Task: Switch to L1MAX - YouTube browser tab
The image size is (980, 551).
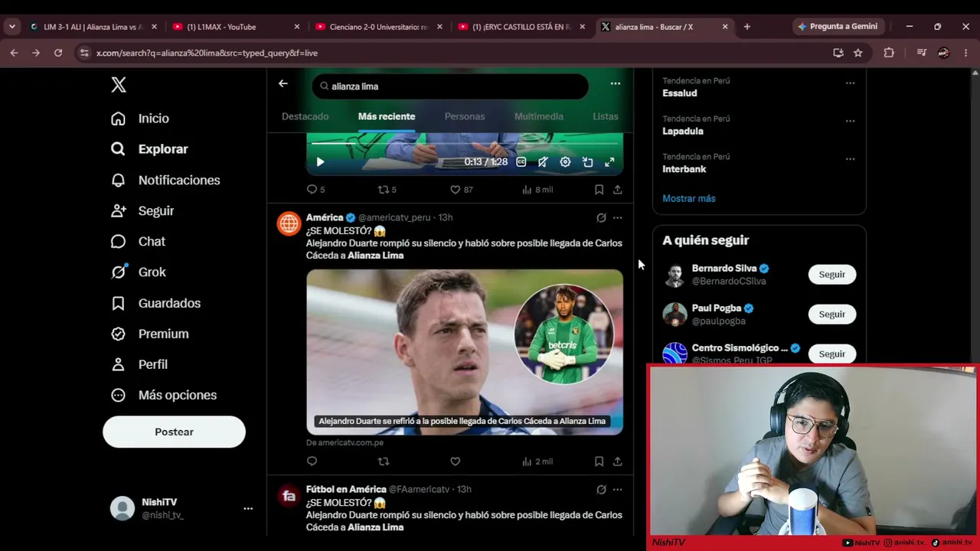Action: (x=237, y=27)
